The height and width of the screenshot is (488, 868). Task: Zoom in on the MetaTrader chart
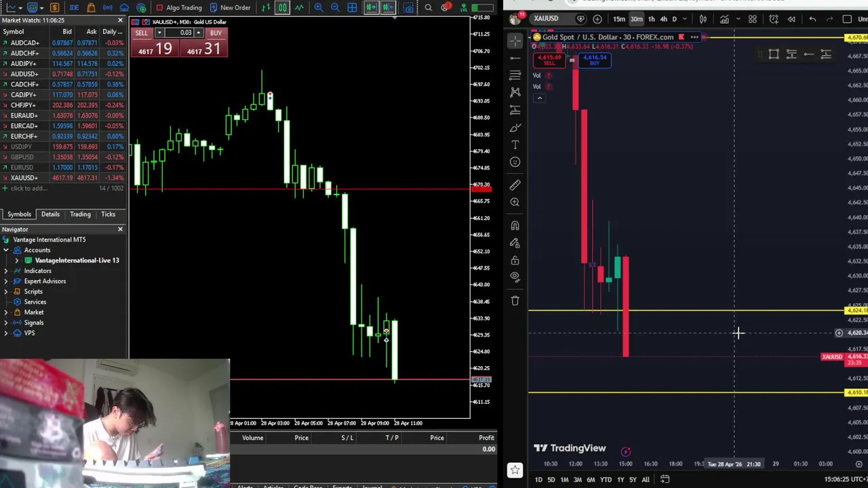319,7
